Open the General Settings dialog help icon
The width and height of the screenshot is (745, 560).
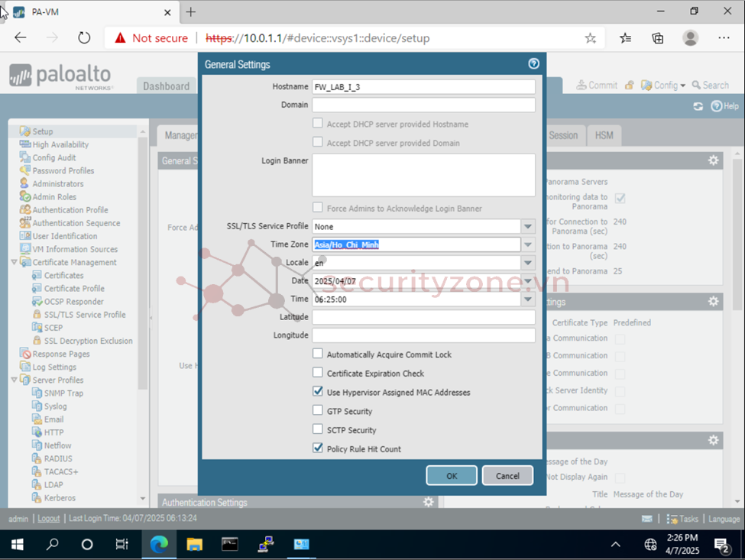click(533, 63)
